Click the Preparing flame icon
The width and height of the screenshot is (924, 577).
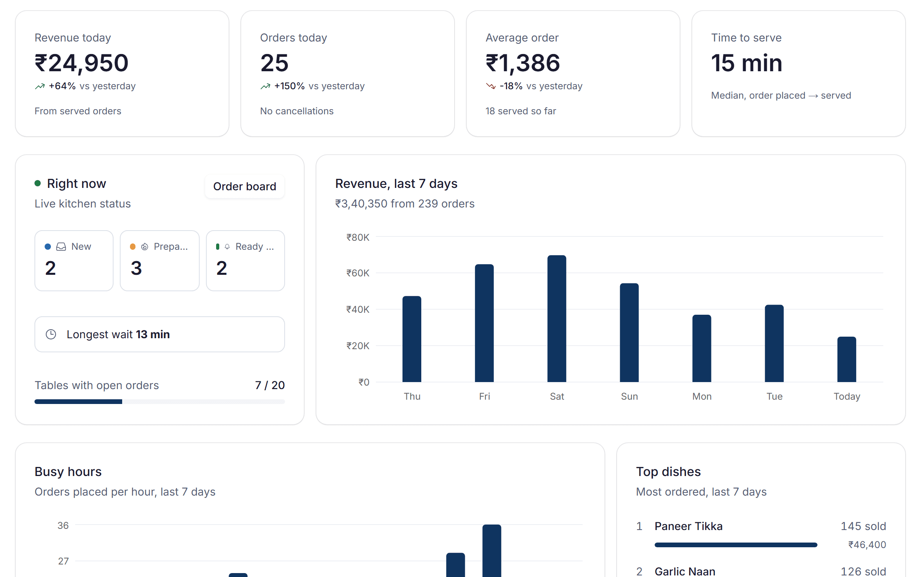pos(144,247)
